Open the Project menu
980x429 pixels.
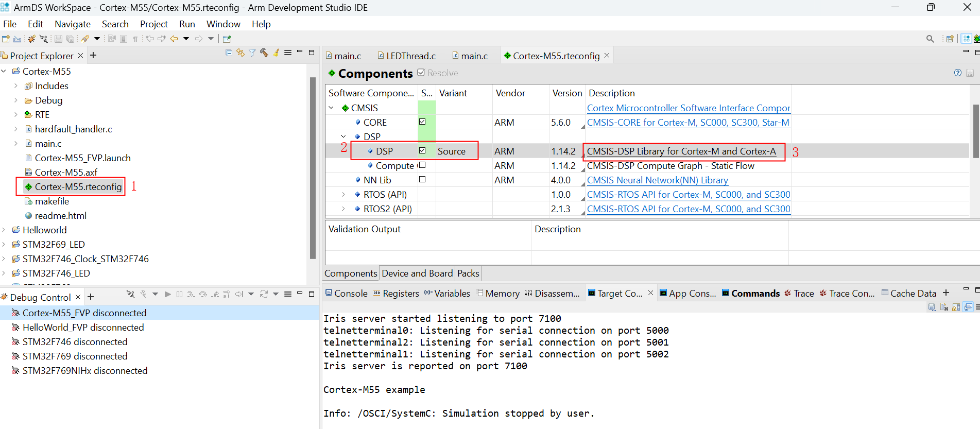pos(153,24)
